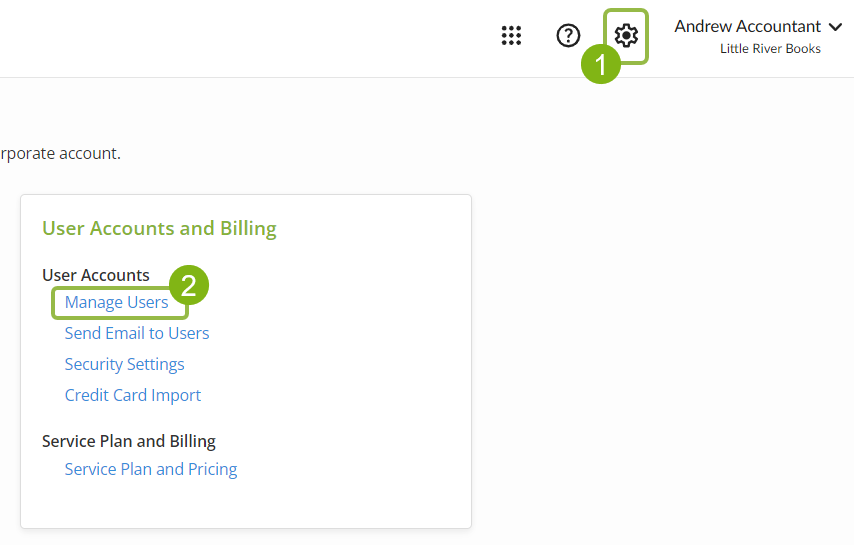Click the User Accounts subheading

[96, 275]
